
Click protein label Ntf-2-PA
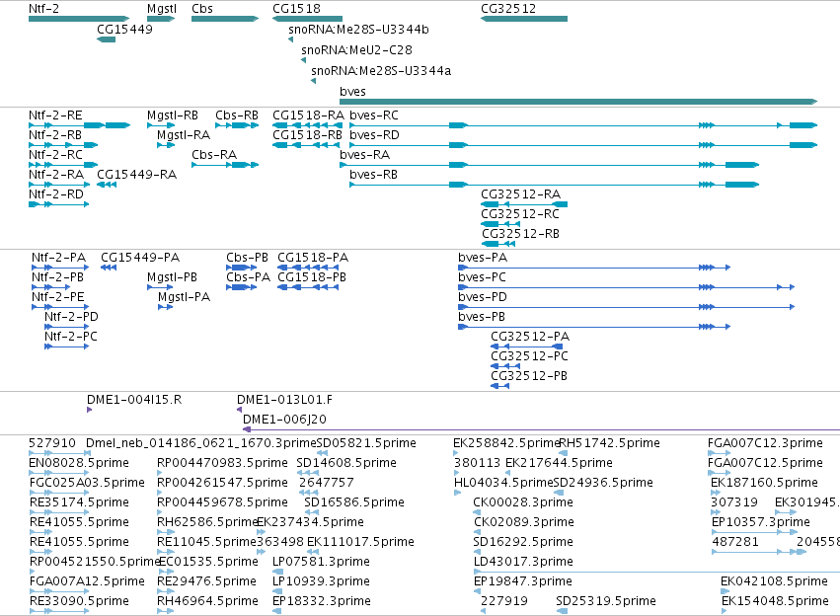point(59,258)
